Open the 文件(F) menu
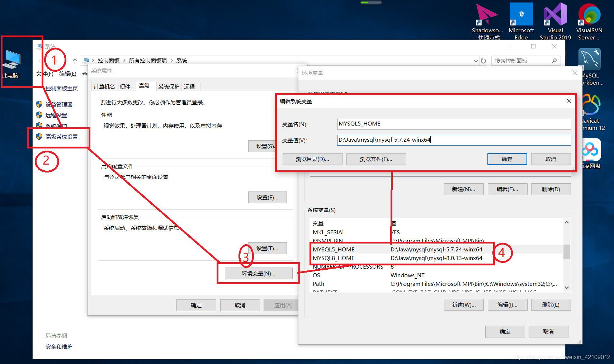 [45, 74]
